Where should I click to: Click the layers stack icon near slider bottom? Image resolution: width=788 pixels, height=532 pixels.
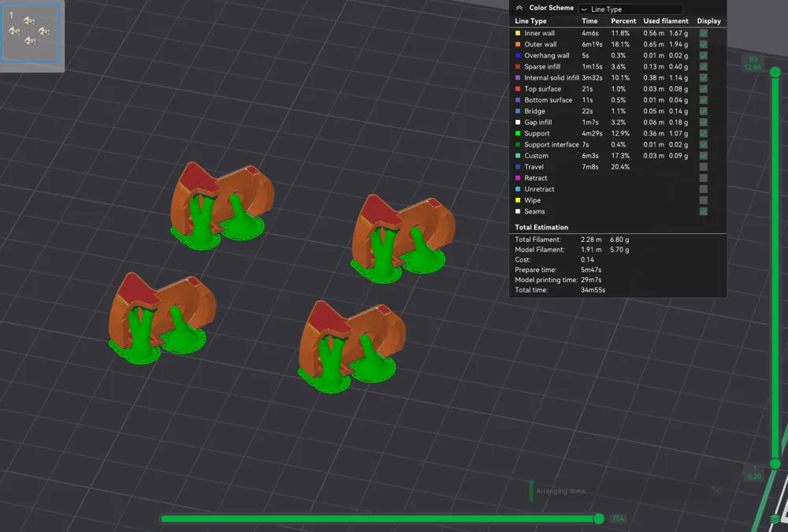[x=775, y=519]
